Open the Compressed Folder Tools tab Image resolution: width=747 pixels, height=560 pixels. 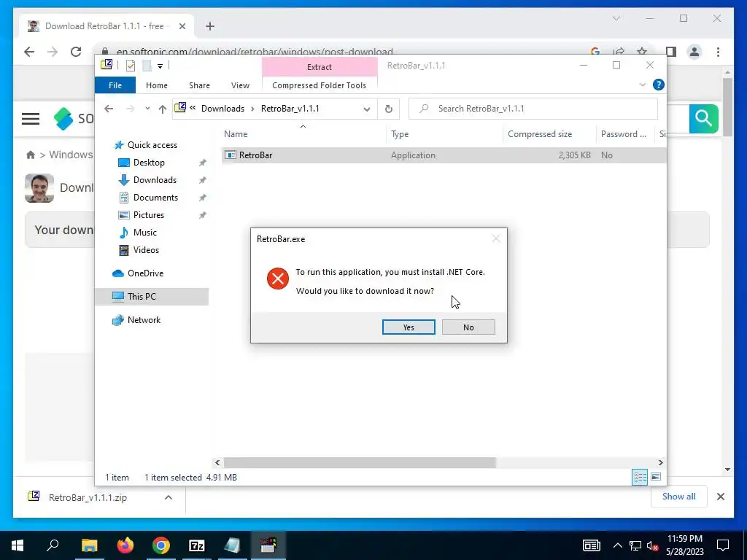[320, 85]
